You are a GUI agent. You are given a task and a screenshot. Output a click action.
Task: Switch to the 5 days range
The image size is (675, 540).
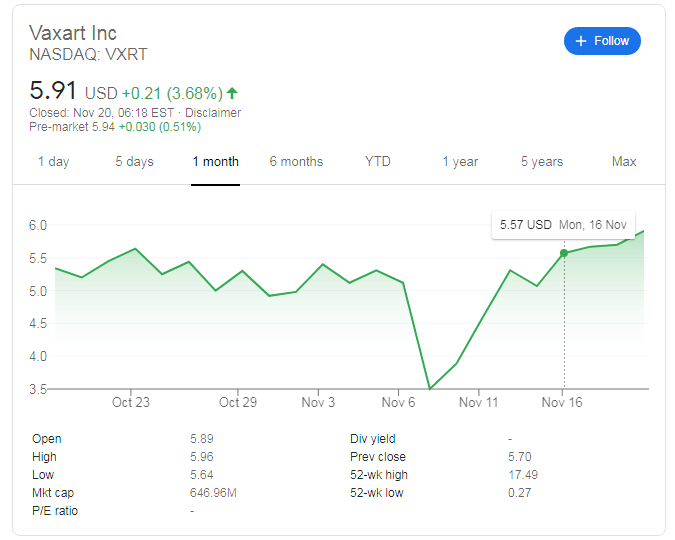click(x=134, y=162)
